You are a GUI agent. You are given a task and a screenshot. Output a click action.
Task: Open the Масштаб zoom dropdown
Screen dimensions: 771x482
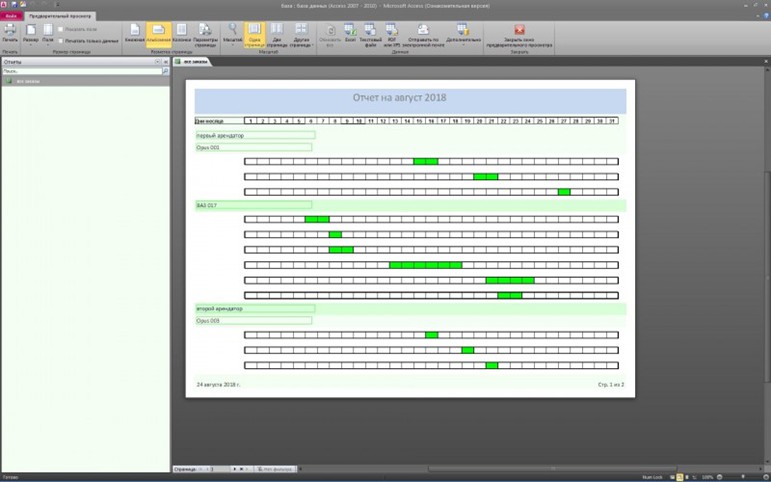point(233,34)
